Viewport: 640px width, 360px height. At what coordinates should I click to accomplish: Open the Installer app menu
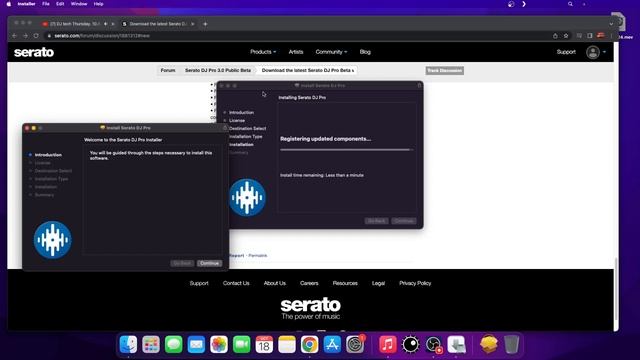[26, 4]
